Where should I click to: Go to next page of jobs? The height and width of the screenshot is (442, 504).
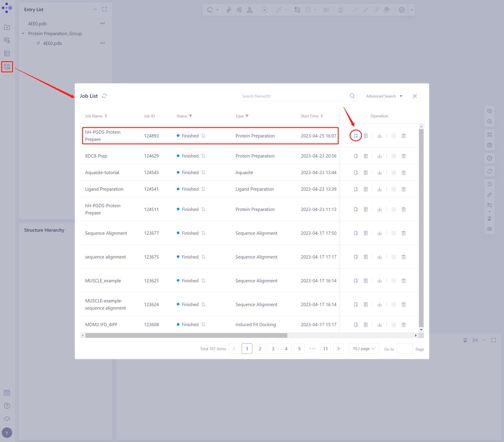[338, 349]
